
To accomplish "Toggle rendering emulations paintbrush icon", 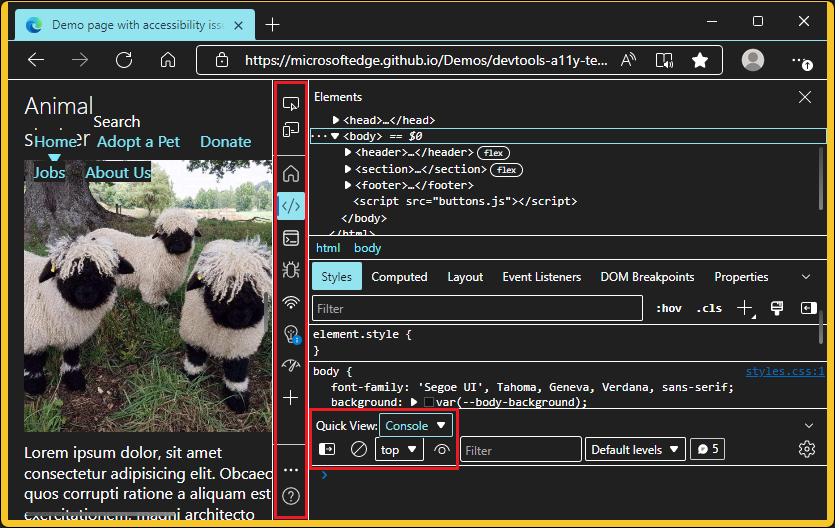I will pyautogui.click(x=777, y=308).
